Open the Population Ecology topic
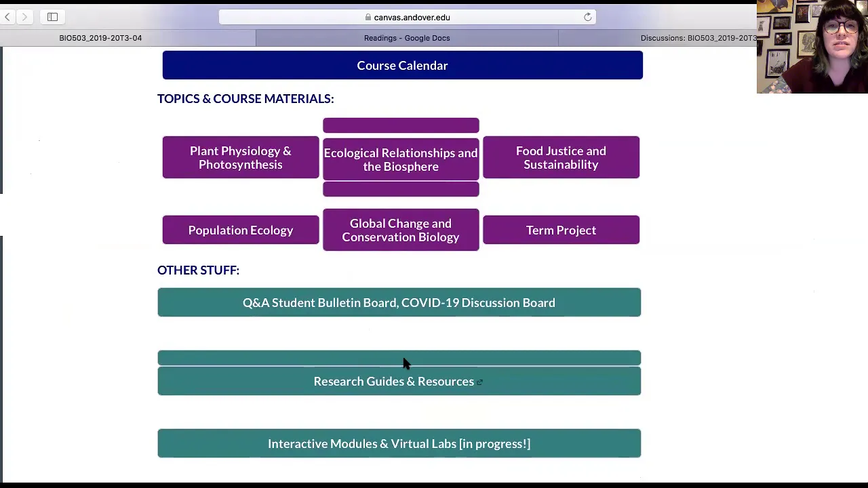Screen dimensions: 868x488 coord(241,230)
